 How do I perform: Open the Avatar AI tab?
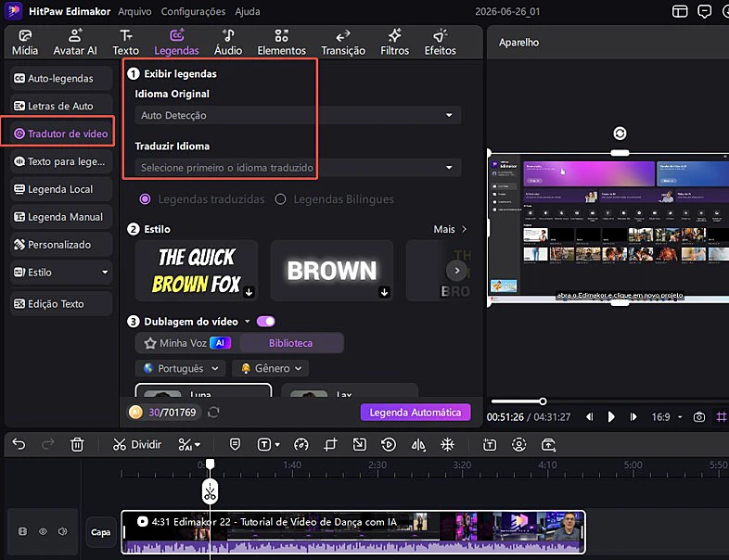(x=75, y=43)
